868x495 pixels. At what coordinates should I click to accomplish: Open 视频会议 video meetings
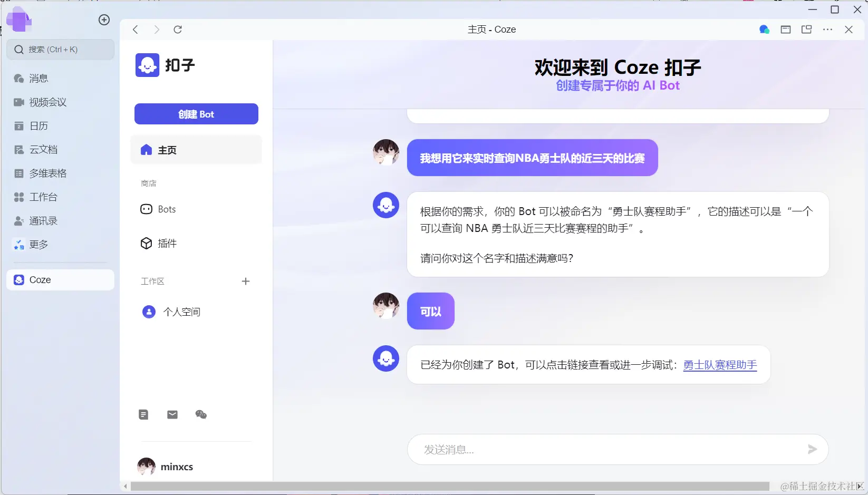click(60, 102)
